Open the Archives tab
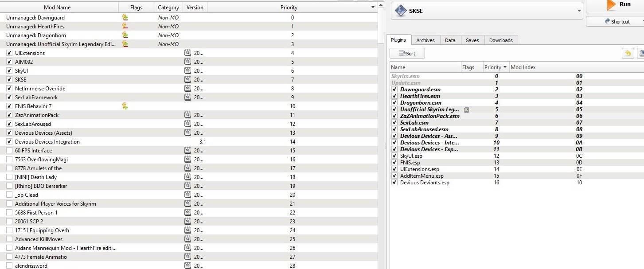644x269 pixels. [x=425, y=40]
